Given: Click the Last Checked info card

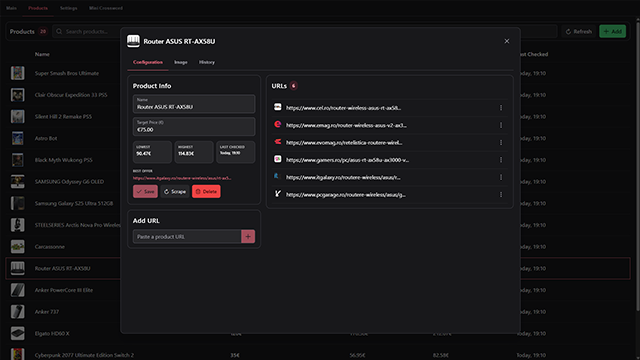Looking at the screenshot, I should point(236,152).
